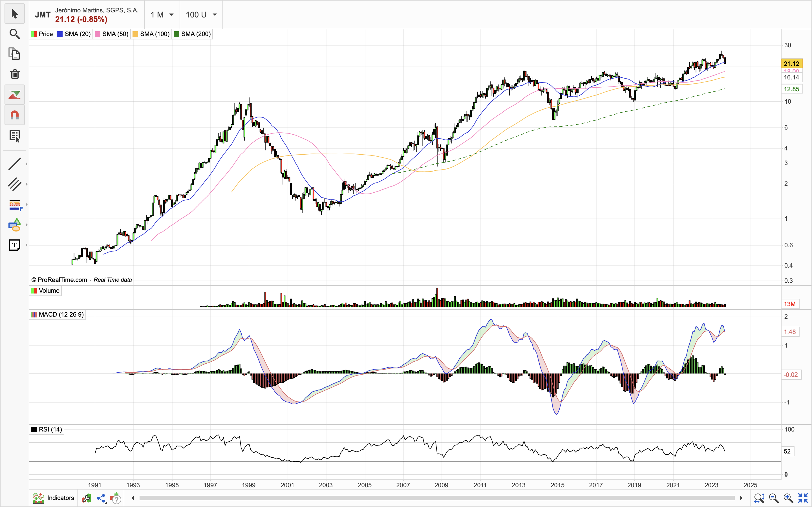812x507 pixels.
Task: Choose the Fibonacci levels tool
Action: pos(14,204)
